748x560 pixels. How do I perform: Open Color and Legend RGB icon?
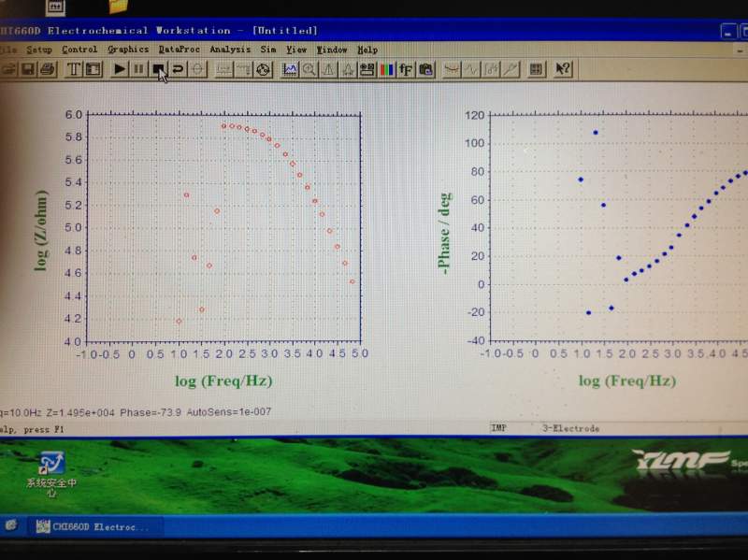point(386,69)
